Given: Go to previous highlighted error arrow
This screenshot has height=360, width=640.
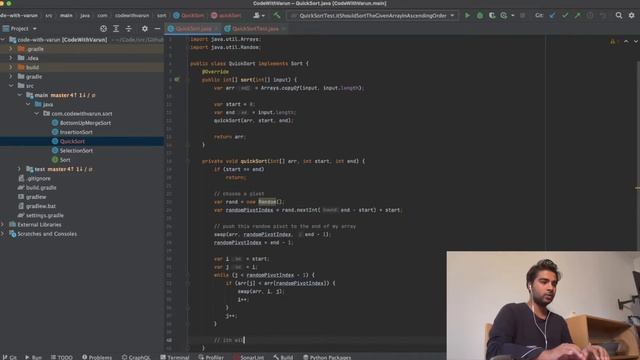Looking at the screenshot, I should tap(626, 41).
